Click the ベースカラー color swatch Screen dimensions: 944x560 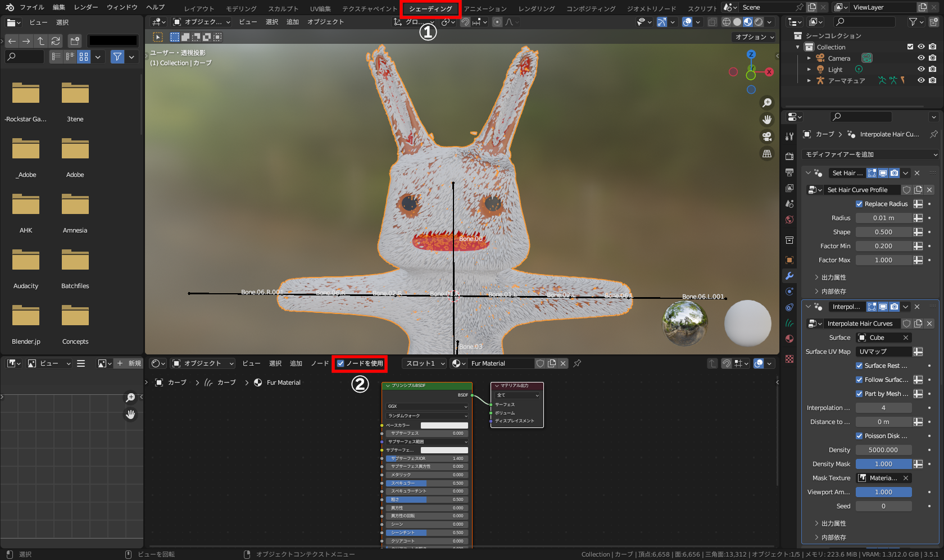pyautogui.click(x=444, y=425)
